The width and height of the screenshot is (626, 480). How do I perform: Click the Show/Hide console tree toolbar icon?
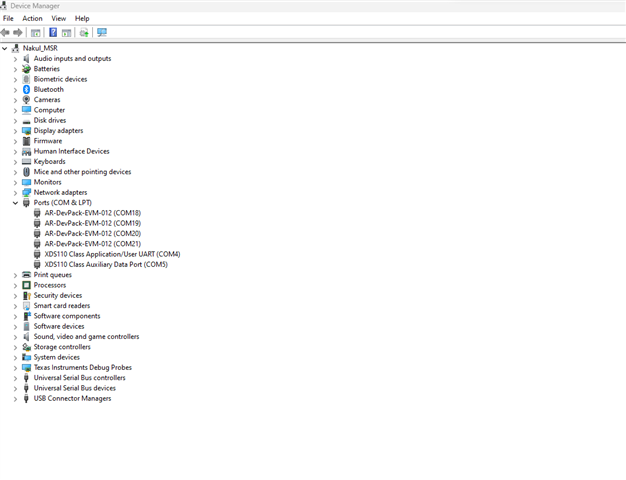click(36, 33)
